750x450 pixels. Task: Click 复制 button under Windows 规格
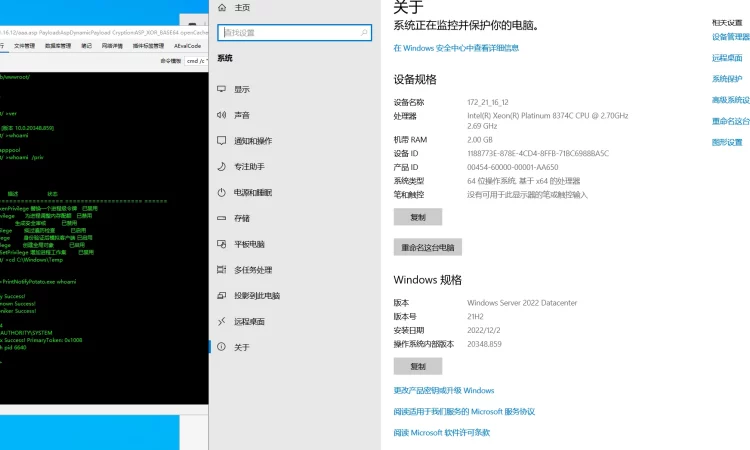[x=418, y=366]
